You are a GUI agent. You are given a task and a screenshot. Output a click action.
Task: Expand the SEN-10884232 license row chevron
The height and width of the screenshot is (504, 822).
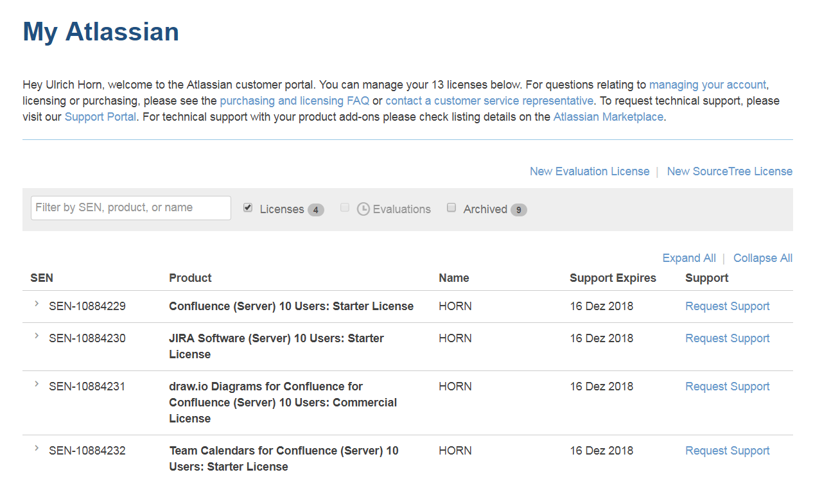tap(37, 448)
